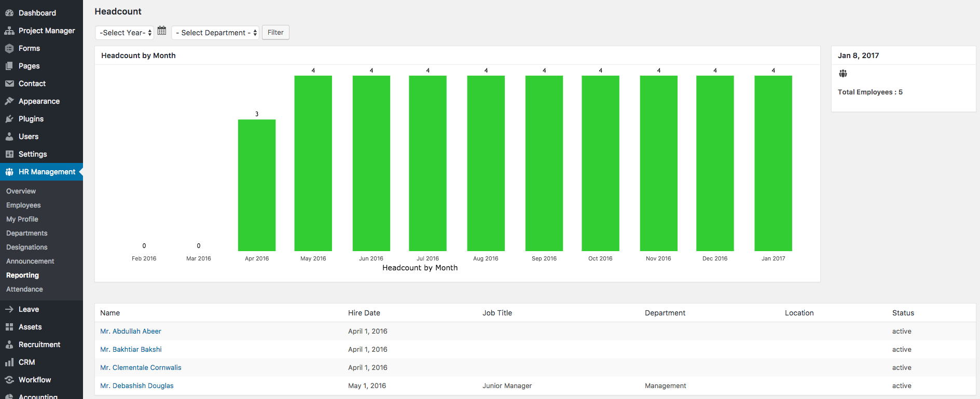Open Mr. Abdullah Abeer's profile link
The width and height of the screenshot is (980, 399).
coord(131,331)
